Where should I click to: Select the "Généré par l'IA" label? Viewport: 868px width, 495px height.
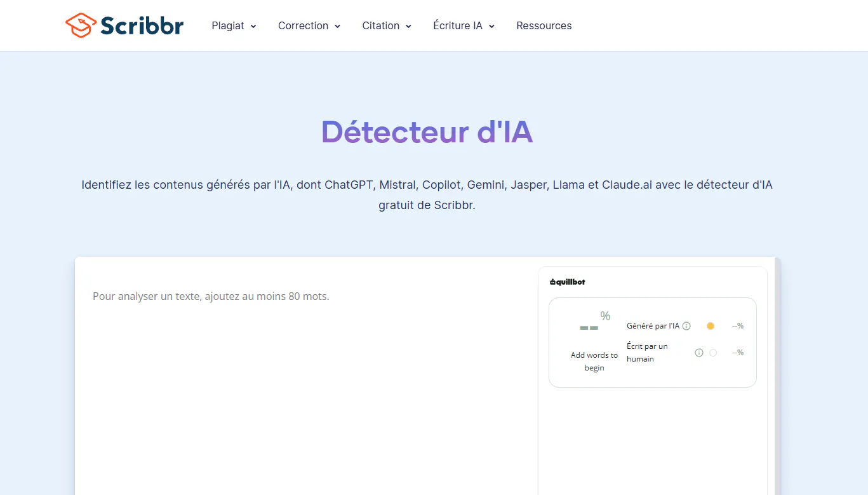653,326
